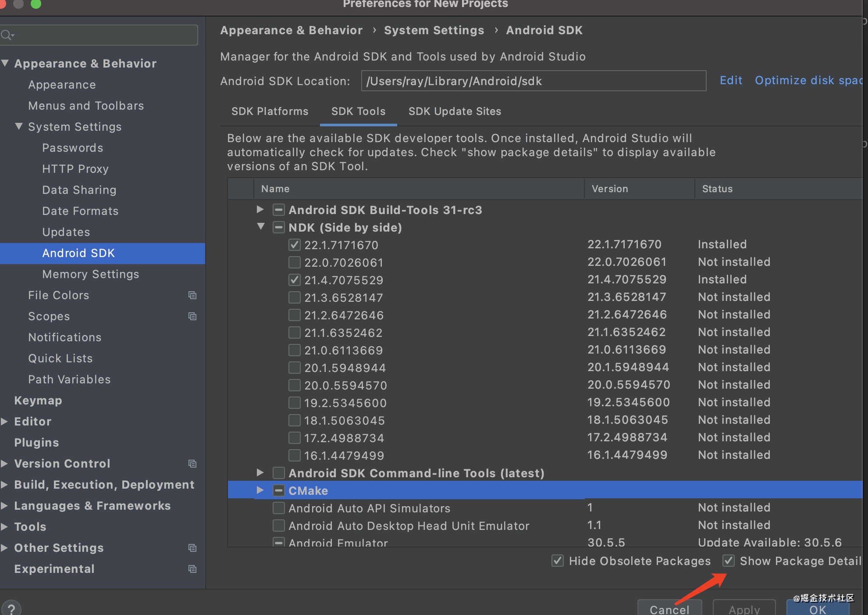Viewport: 868px width, 615px height.
Task: Expand the CMake tree row
Action: click(260, 490)
